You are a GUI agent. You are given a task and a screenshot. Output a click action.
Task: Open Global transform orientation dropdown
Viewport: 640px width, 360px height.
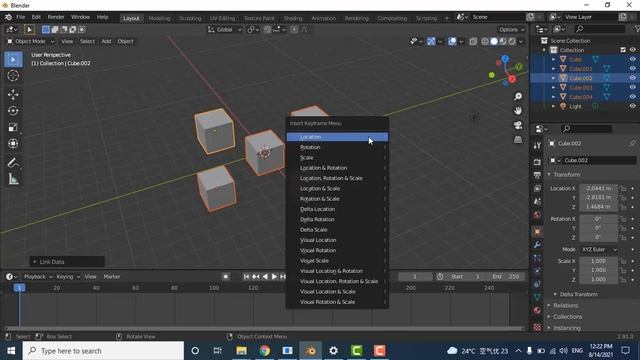click(224, 29)
